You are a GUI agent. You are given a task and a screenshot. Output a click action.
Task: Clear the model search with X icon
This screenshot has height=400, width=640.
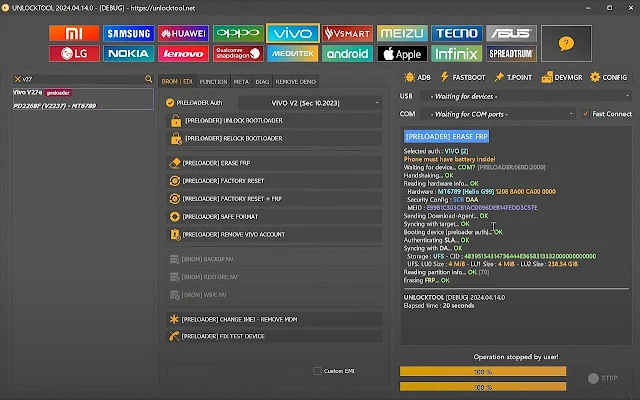pos(18,79)
